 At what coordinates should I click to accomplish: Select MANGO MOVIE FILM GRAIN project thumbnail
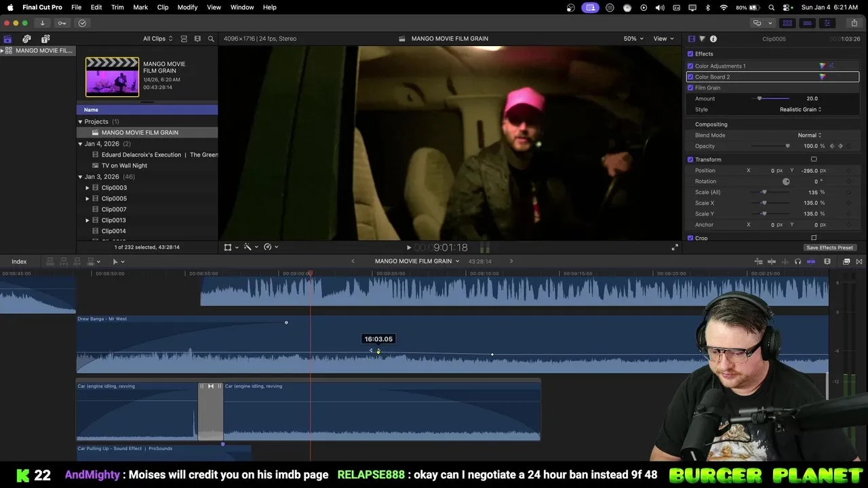tap(112, 77)
